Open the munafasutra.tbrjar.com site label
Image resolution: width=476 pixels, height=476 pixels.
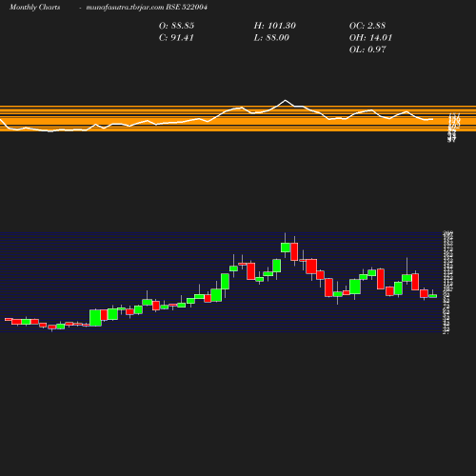coord(125,7)
